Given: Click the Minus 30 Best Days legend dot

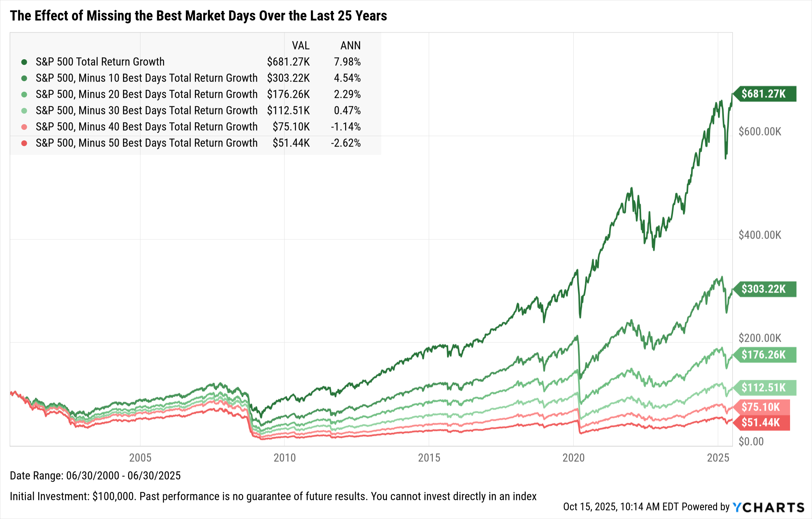Looking at the screenshot, I should pos(24,111).
